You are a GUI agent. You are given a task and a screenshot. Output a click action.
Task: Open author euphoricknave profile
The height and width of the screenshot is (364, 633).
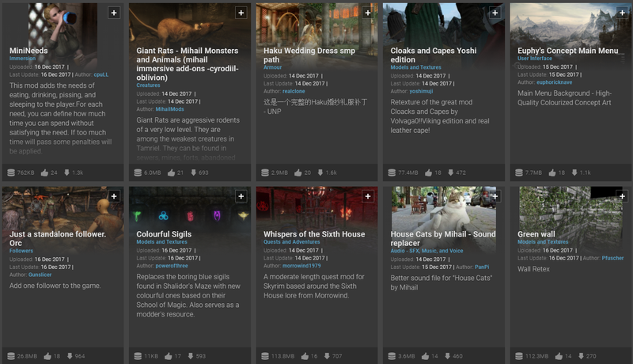tap(555, 82)
